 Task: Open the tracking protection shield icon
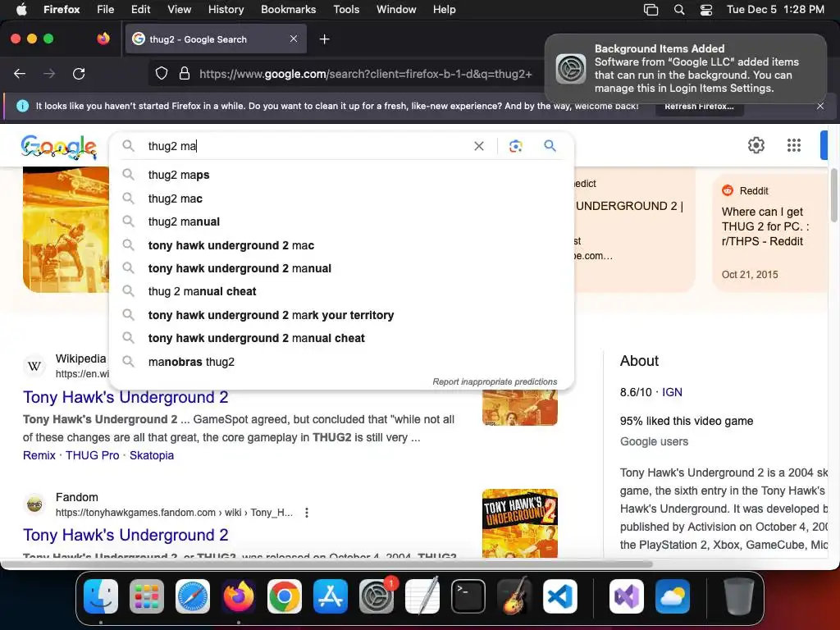point(162,73)
